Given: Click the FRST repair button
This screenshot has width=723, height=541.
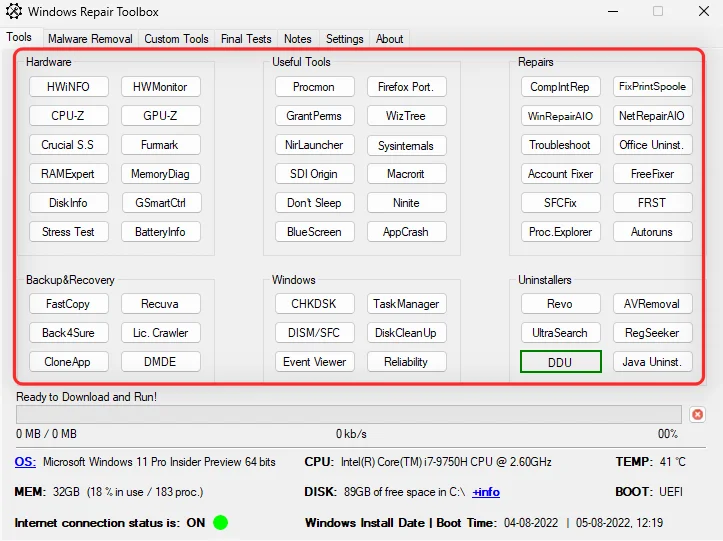Looking at the screenshot, I should pos(652,203).
